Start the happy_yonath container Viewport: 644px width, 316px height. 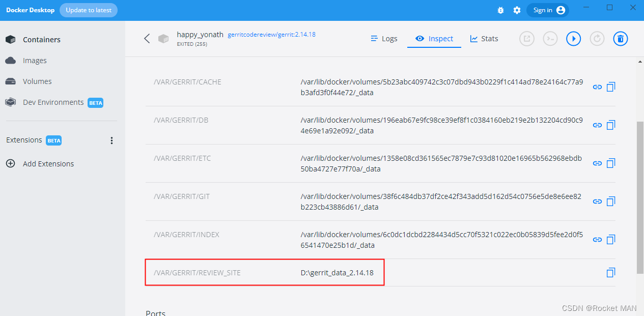coord(573,38)
